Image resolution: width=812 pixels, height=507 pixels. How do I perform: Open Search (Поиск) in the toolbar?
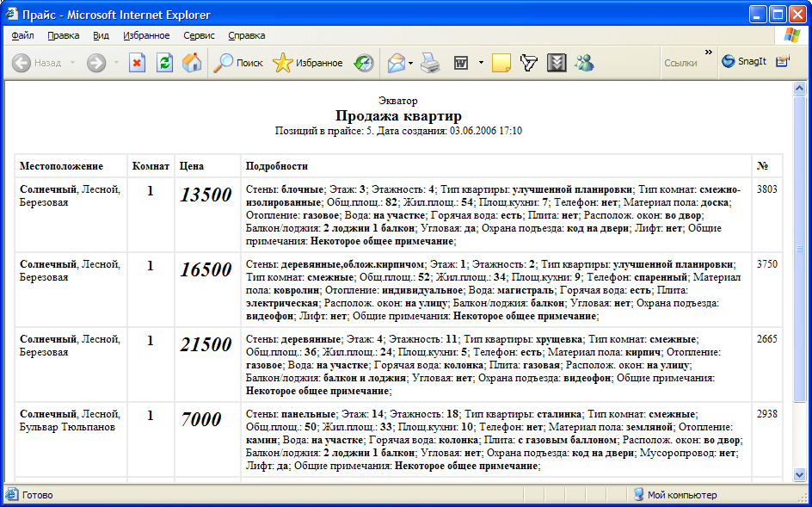click(x=238, y=63)
